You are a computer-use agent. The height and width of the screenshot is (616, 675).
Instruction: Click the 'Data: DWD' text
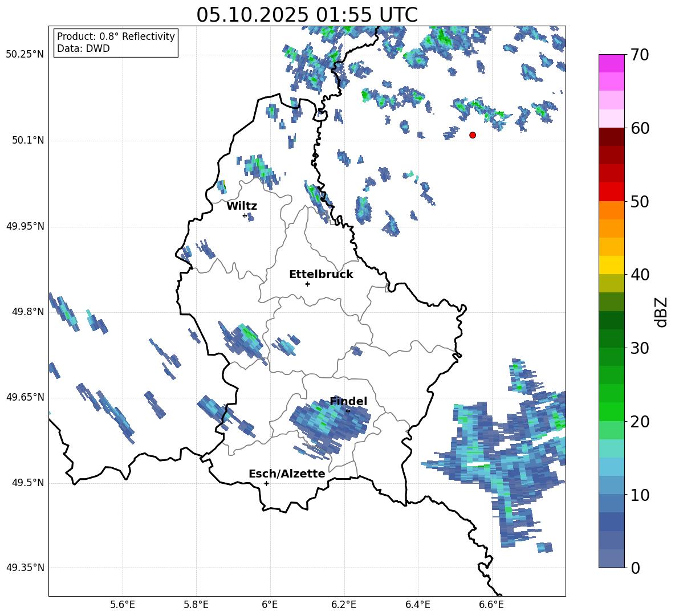pos(83,48)
